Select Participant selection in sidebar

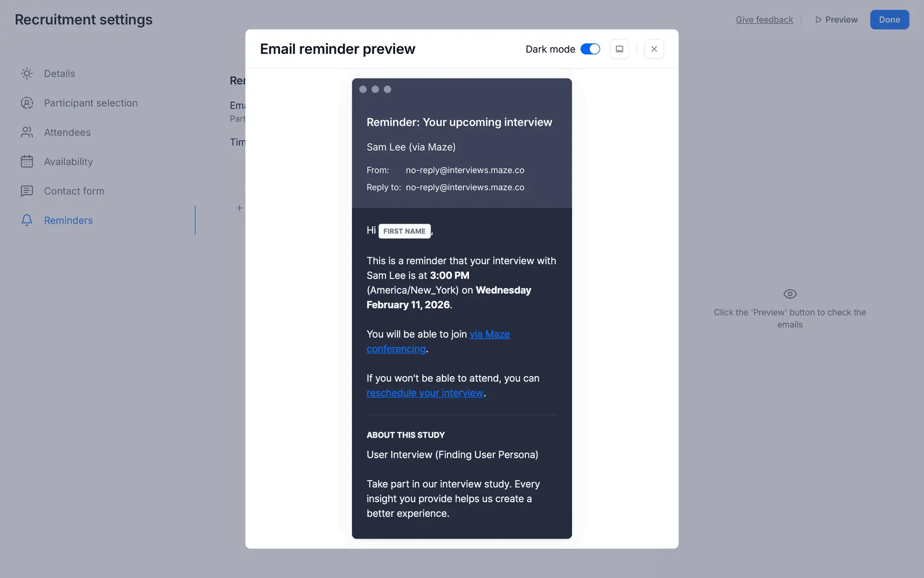tap(90, 103)
